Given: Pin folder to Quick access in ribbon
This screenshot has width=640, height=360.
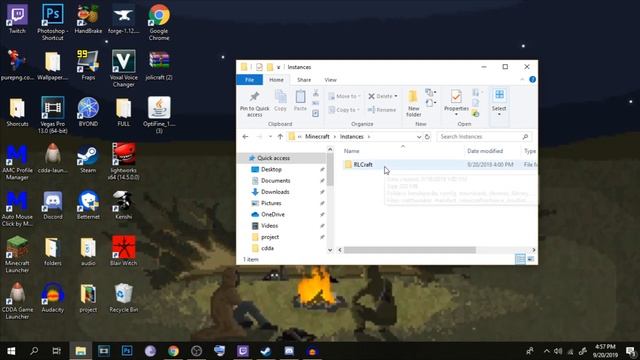Looking at the screenshot, I should pos(254,104).
